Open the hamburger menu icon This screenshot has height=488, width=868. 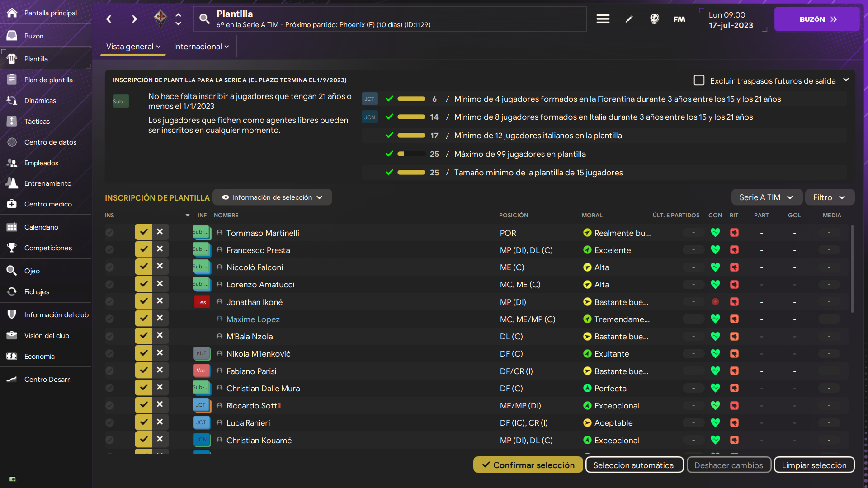click(603, 19)
